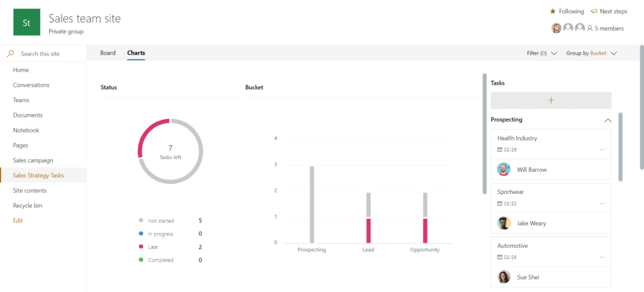Click the red Late legend dot

click(x=141, y=247)
